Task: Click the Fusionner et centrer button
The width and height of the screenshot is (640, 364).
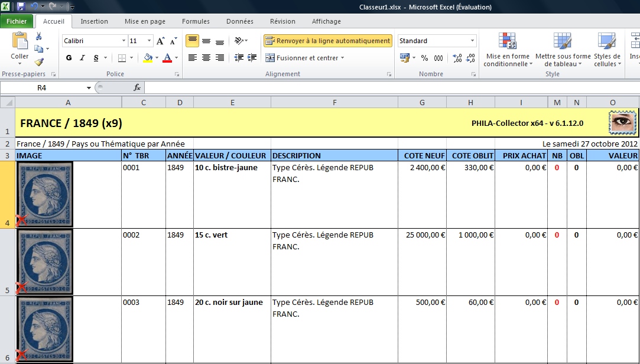Action: pos(301,58)
